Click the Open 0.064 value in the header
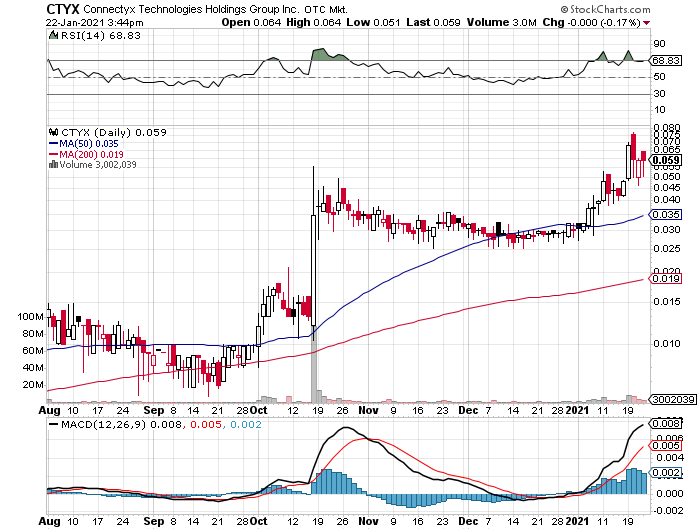 coord(251,22)
